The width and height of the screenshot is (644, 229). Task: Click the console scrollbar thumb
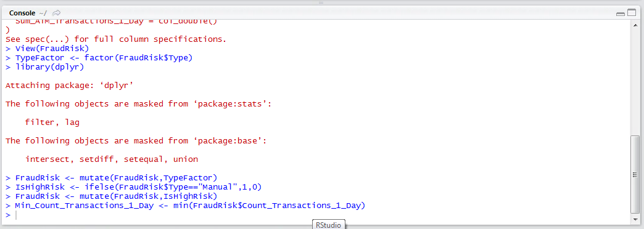pyautogui.click(x=635, y=174)
